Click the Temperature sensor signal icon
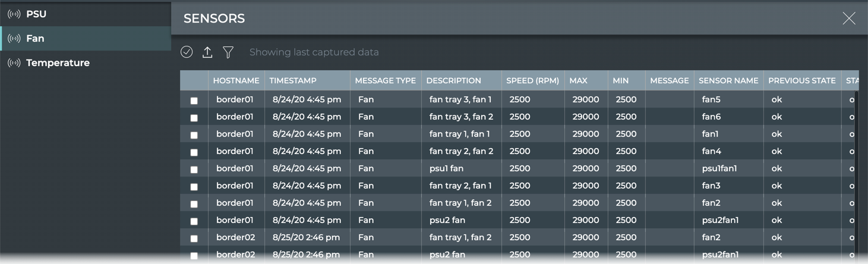 point(14,63)
